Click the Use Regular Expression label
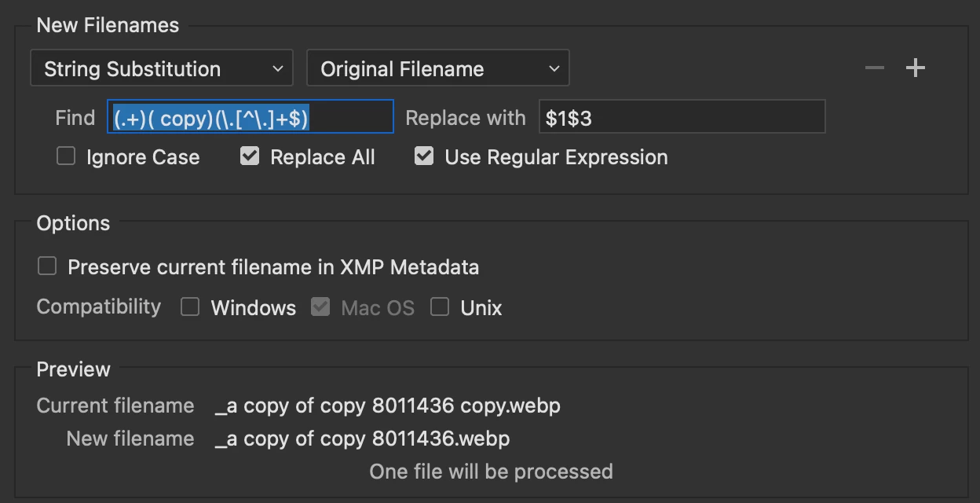980x503 pixels. [x=556, y=157]
